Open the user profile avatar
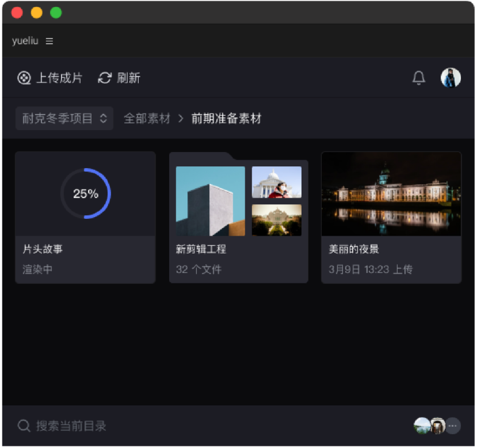The height and width of the screenshot is (448, 477). 451,78
